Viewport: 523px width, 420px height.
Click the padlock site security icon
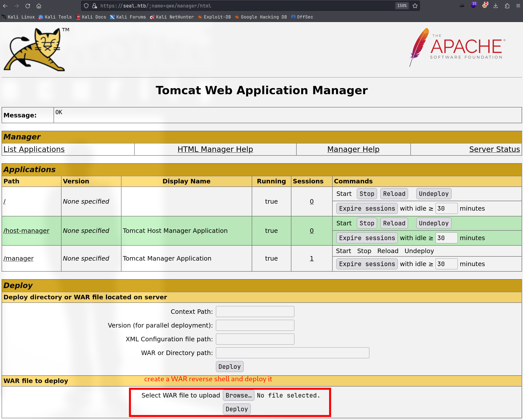(95, 6)
